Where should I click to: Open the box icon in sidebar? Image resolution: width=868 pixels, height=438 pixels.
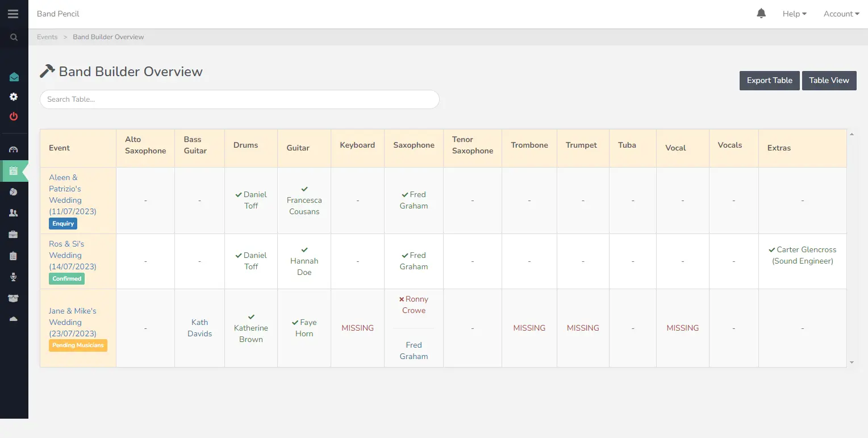tap(14, 298)
